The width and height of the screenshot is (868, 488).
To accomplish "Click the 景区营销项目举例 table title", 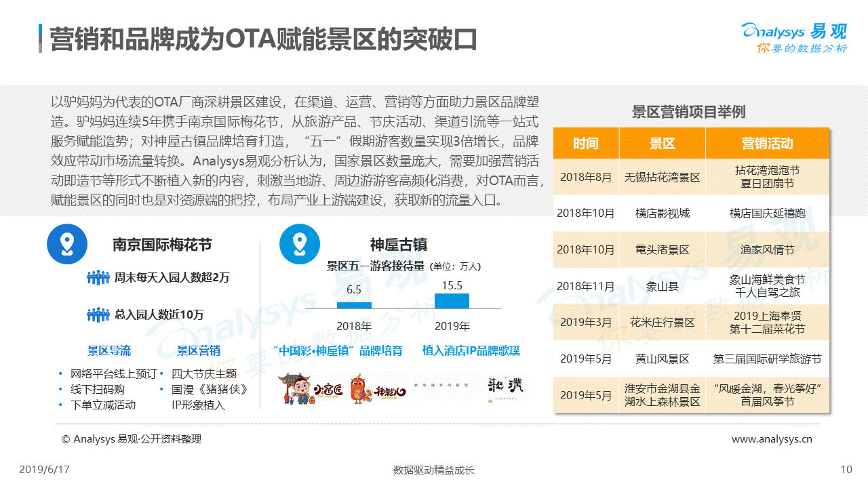I will coord(688,112).
